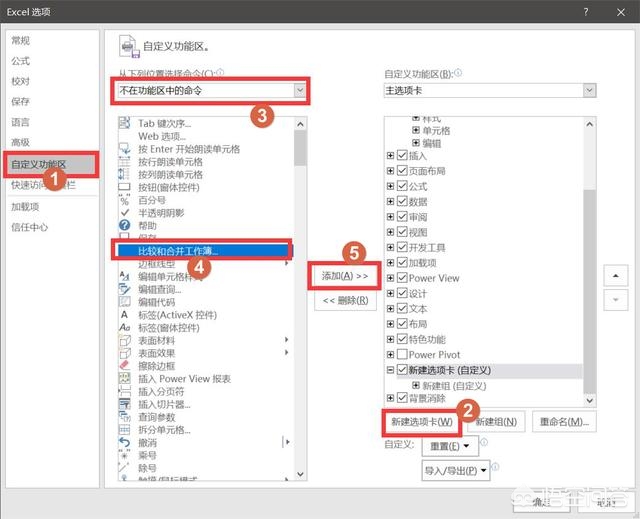Image resolution: width=640 pixels, height=519 pixels.
Task: Open the 主选项卡 dropdown
Action: 589,90
